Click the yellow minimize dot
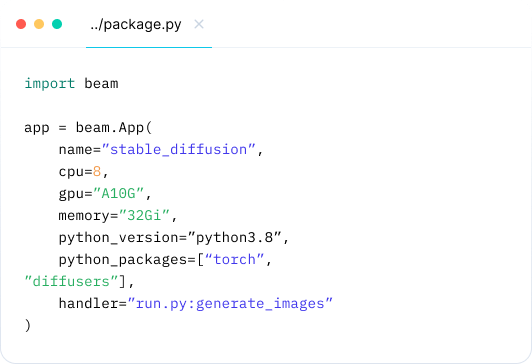The height and width of the screenshot is (364, 532). [39, 24]
